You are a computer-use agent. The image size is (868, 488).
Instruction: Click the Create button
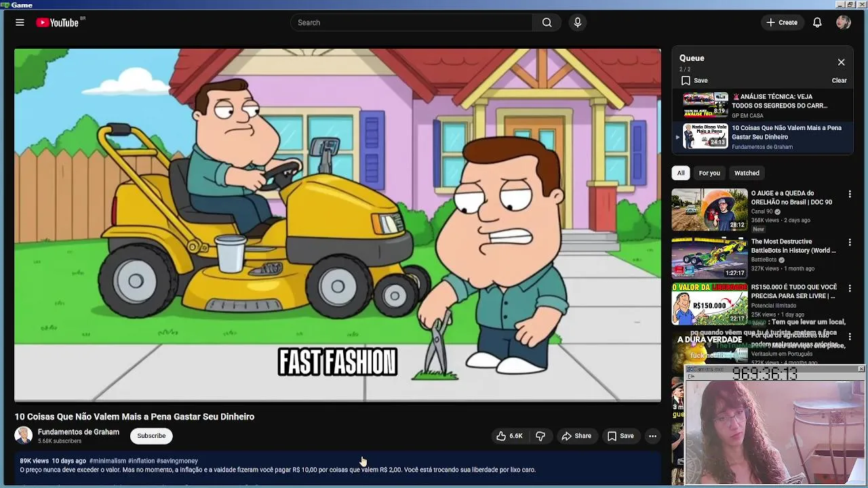click(782, 22)
